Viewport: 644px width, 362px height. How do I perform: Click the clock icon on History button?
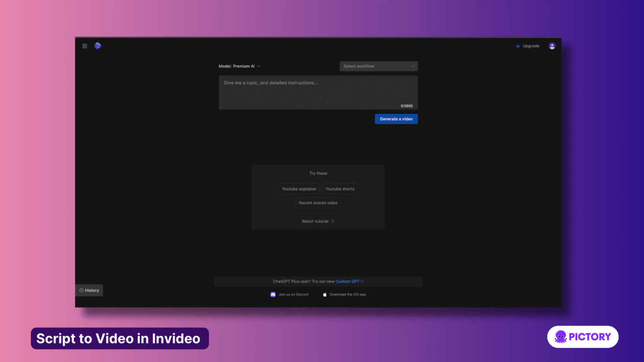point(81,290)
